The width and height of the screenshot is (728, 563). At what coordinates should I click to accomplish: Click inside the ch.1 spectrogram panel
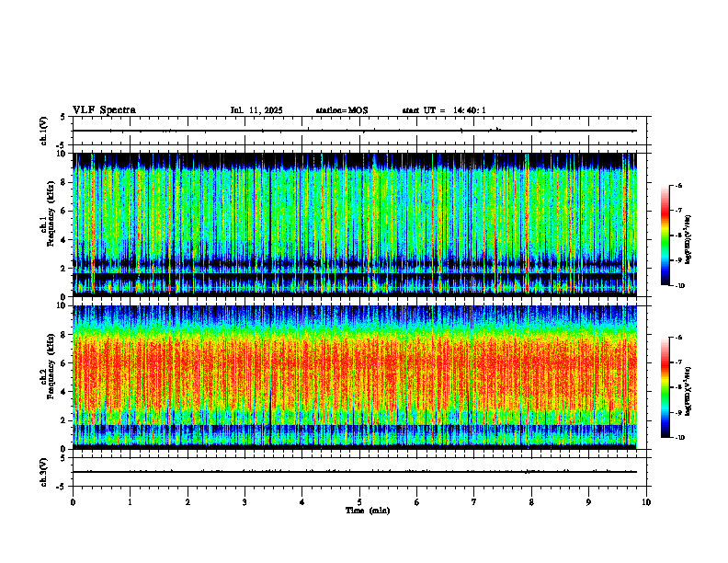click(x=355, y=224)
